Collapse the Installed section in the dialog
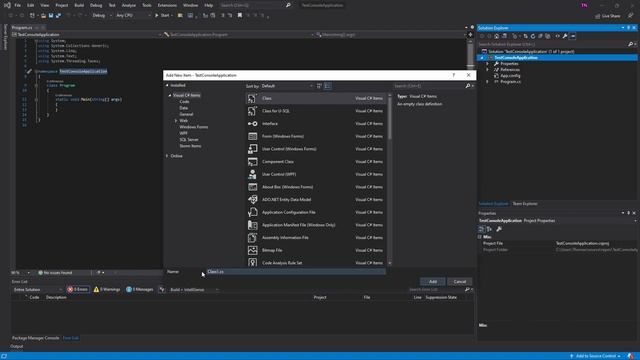 pyautogui.click(x=167, y=85)
